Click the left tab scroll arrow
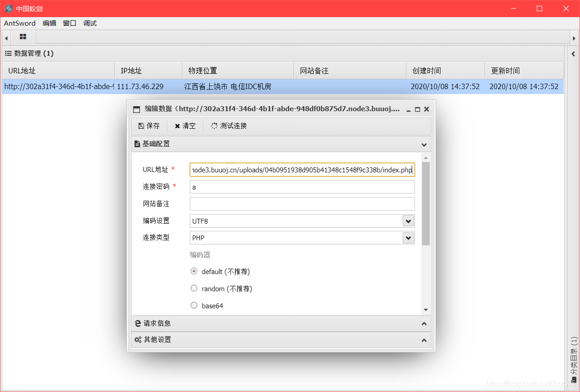The width and height of the screenshot is (580, 392). (x=6, y=38)
